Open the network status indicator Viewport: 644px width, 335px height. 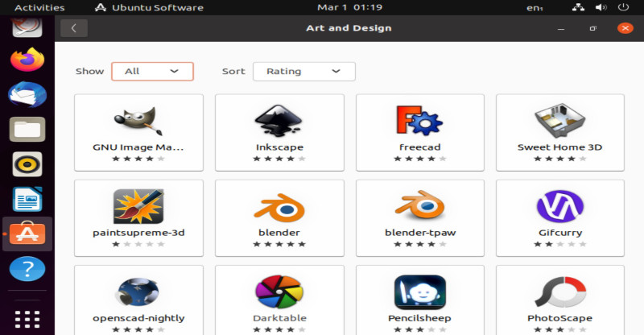tap(578, 7)
